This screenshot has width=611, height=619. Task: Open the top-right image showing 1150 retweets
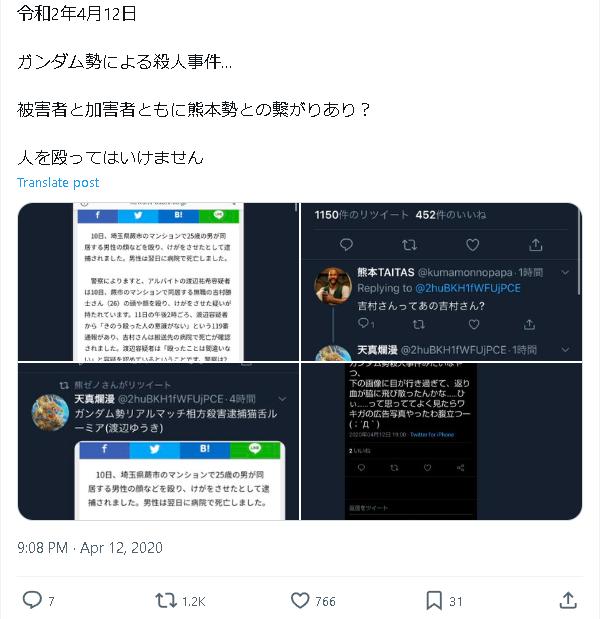(441, 282)
